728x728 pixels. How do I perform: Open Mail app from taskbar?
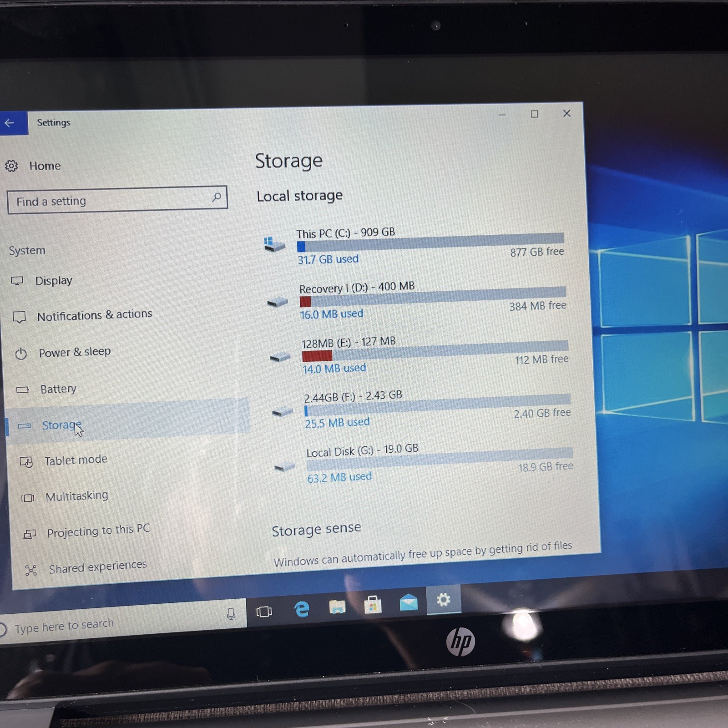pos(408,602)
